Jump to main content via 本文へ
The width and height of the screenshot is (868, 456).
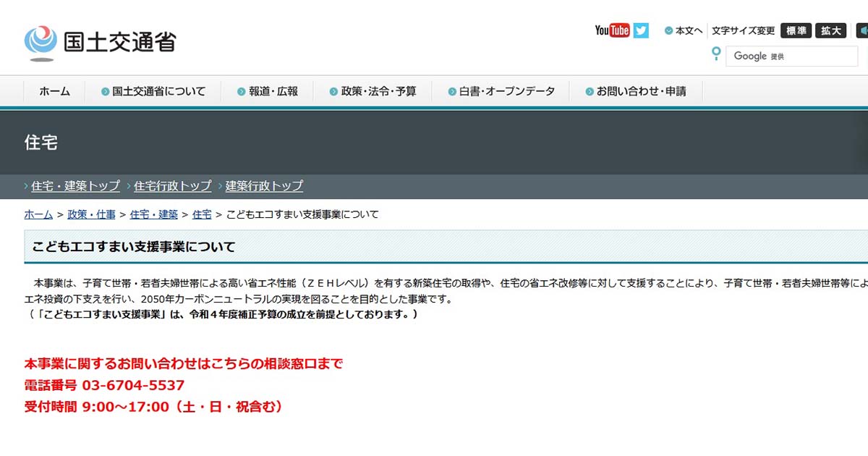point(684,30)
